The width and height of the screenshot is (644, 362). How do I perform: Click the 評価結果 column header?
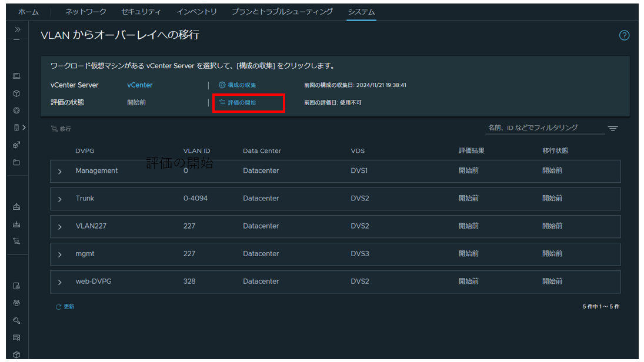(x=472, y=150)
